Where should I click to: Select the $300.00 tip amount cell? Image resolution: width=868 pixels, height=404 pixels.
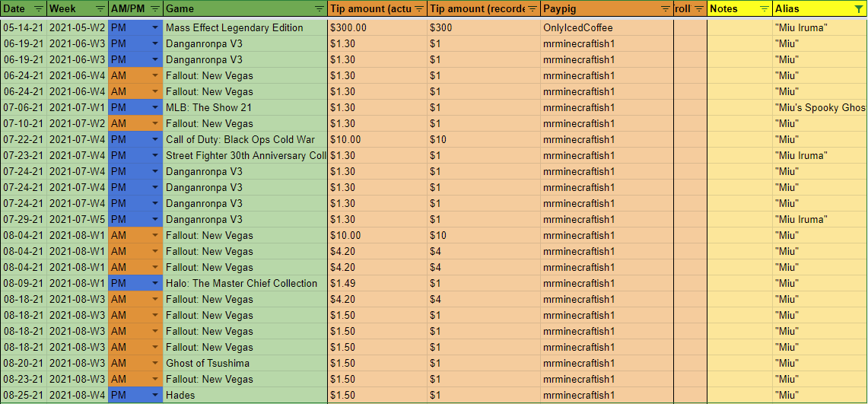377,27
